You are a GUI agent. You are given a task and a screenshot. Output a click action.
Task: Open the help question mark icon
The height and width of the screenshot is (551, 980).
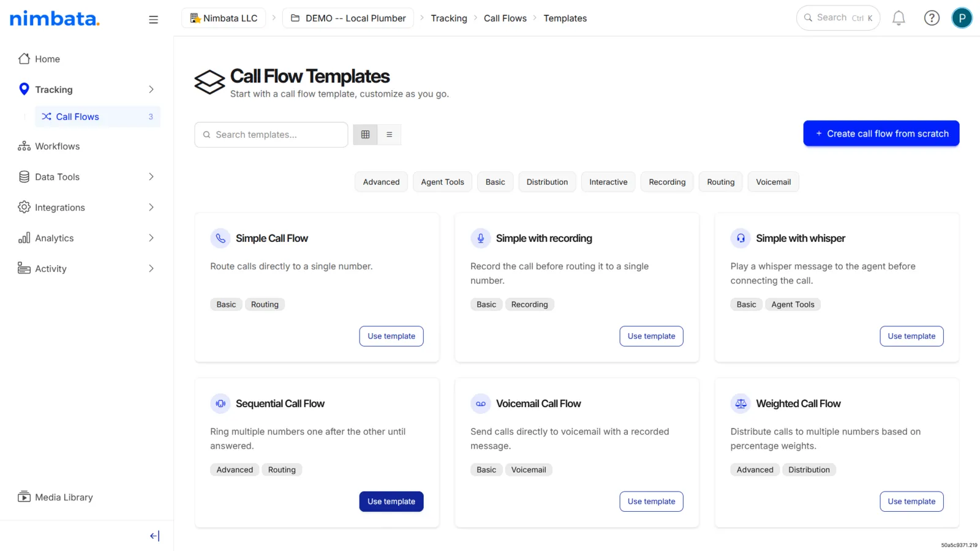(932, 18)
